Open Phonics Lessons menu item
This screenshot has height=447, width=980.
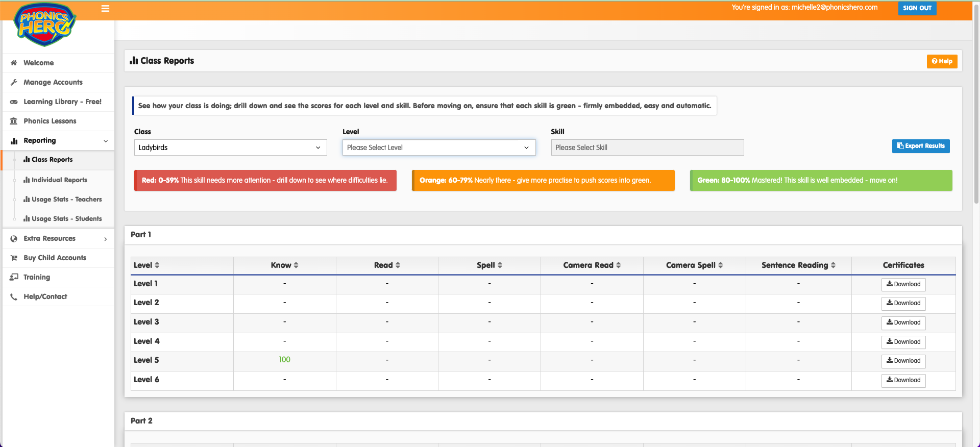58,121
